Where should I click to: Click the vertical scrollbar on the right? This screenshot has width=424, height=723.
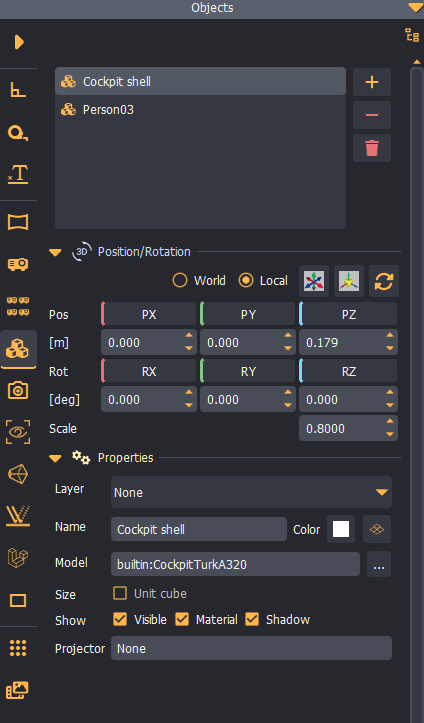coord(417,396)
